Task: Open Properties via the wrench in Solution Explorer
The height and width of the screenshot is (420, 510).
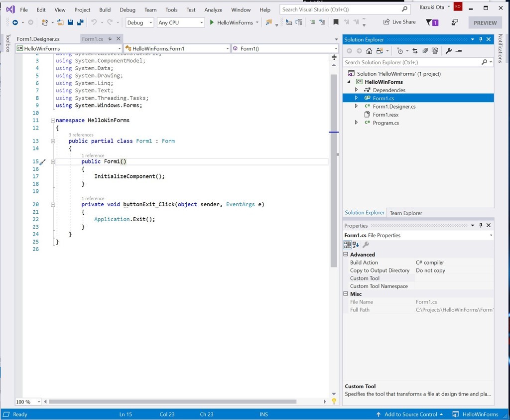Action: click(x=449, y=51)
